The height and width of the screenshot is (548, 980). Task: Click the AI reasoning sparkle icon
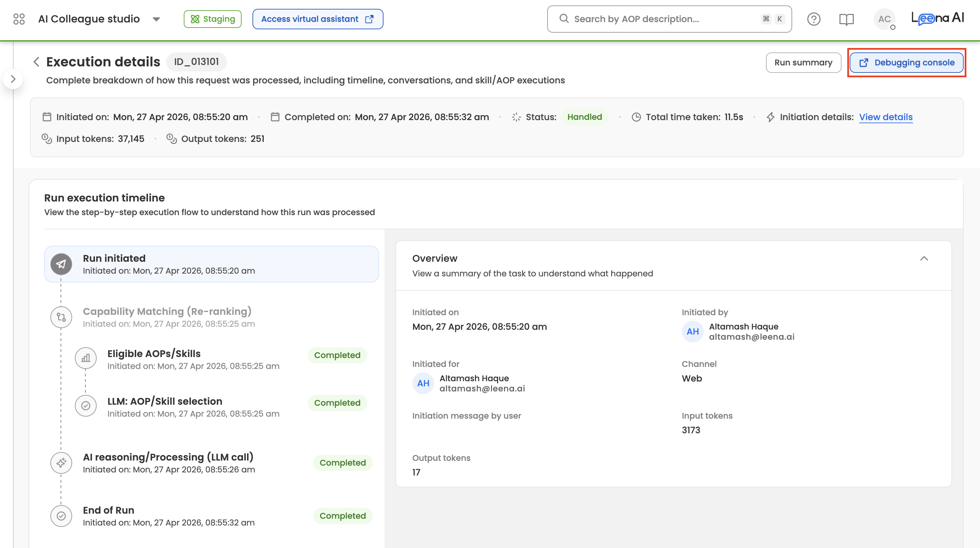pos(61,463)
